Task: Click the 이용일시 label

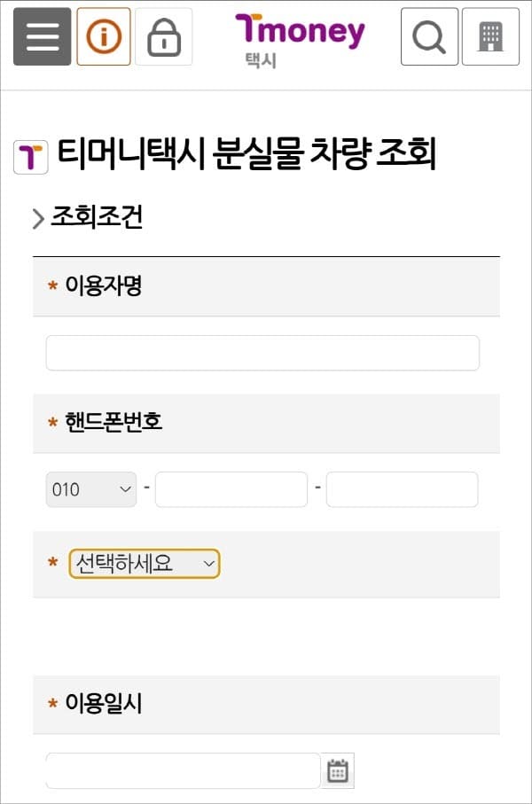Action: click(103, 703)
